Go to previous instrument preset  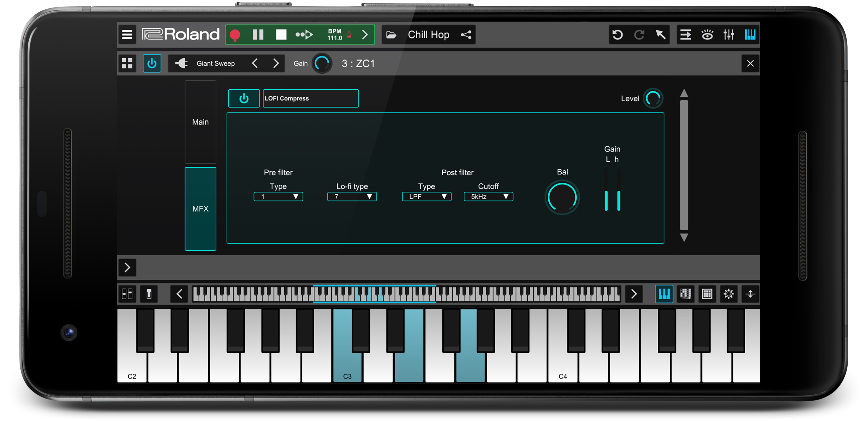(255, 63)
